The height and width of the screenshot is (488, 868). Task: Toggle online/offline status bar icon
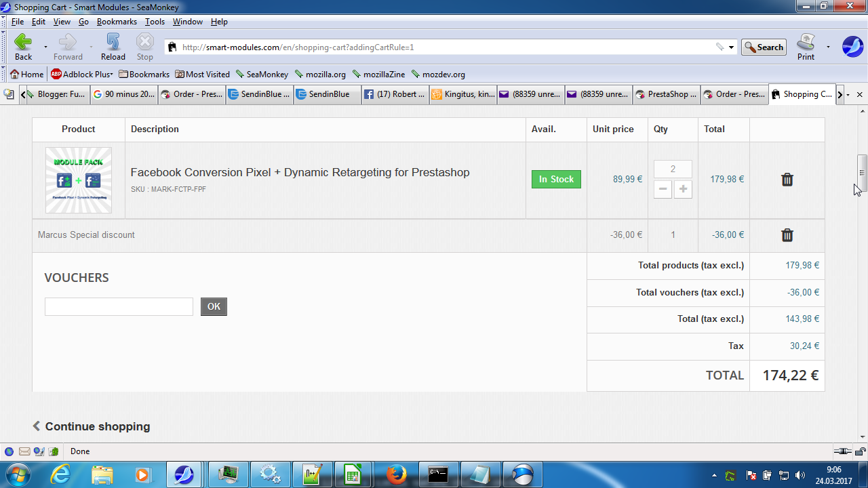point(842,451)
